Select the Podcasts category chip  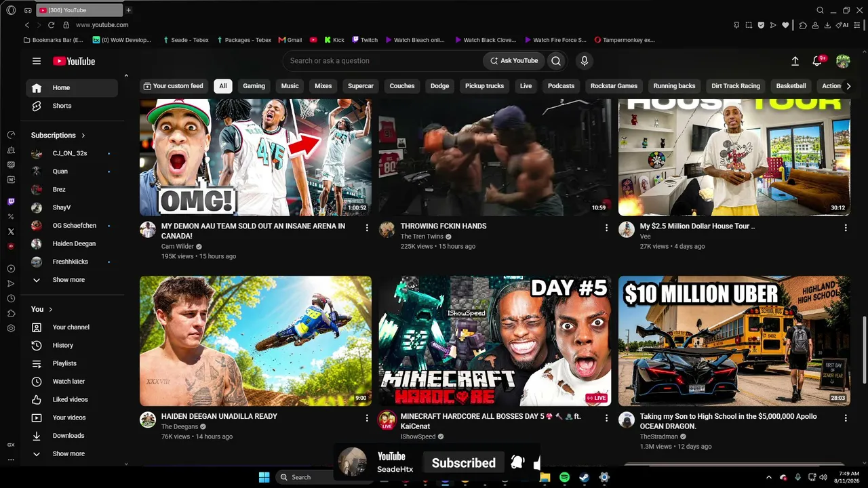click(x=561, y=86)
